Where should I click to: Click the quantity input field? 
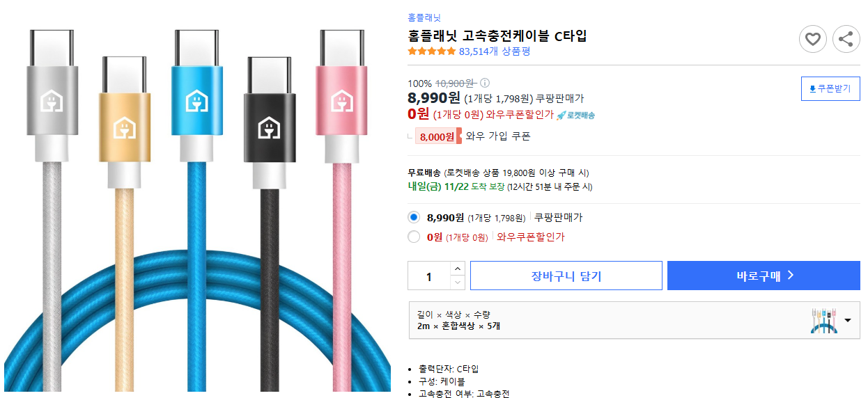click(x=429, y=276)
